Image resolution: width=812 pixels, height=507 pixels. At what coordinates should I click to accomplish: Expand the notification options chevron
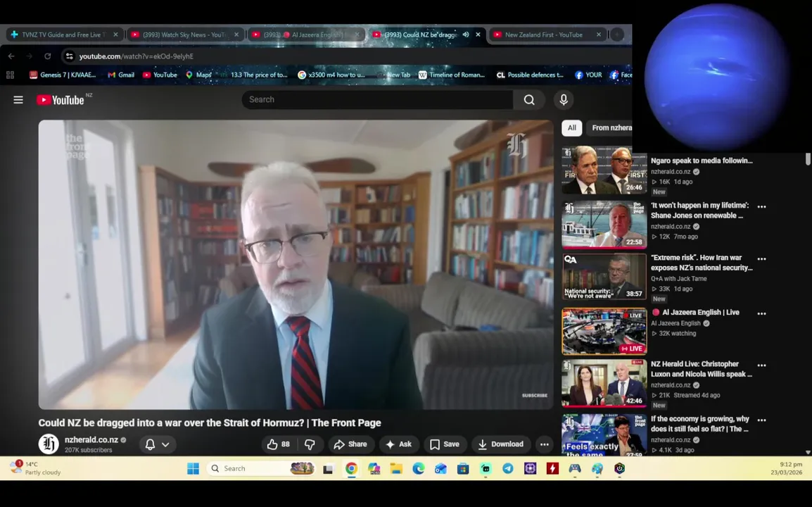[x=165, y=444]
